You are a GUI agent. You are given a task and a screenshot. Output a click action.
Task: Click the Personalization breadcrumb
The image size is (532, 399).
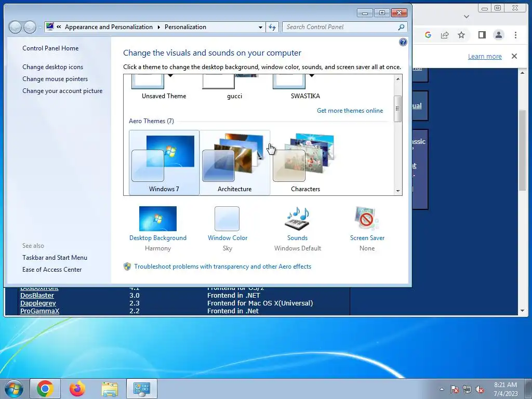(x=185, y=27)
